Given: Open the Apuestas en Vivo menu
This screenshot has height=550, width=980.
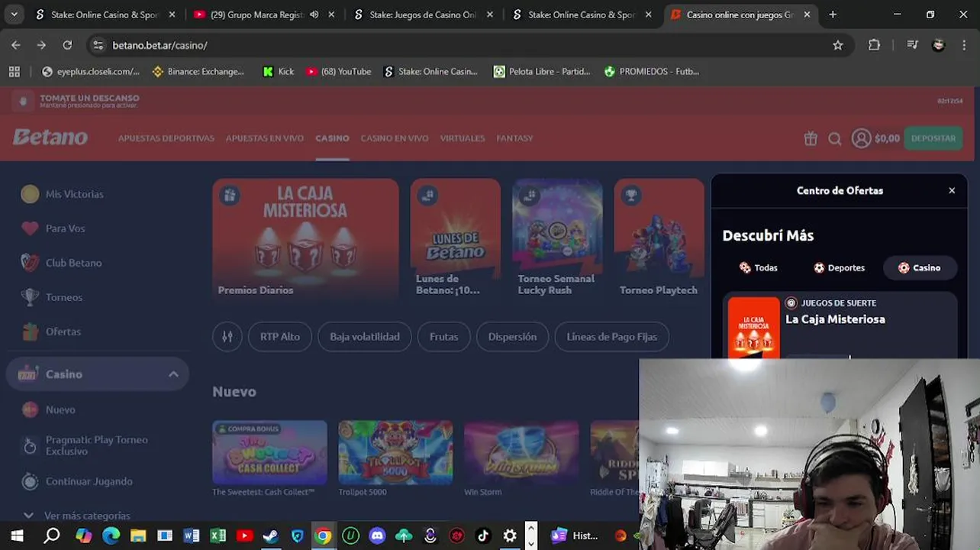Looking at the screenshot, I should coord(264,138).
